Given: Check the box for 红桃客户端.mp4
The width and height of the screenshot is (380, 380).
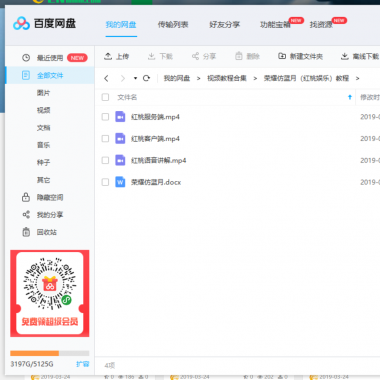Looking at the screenshot, I should click(105, 138).
